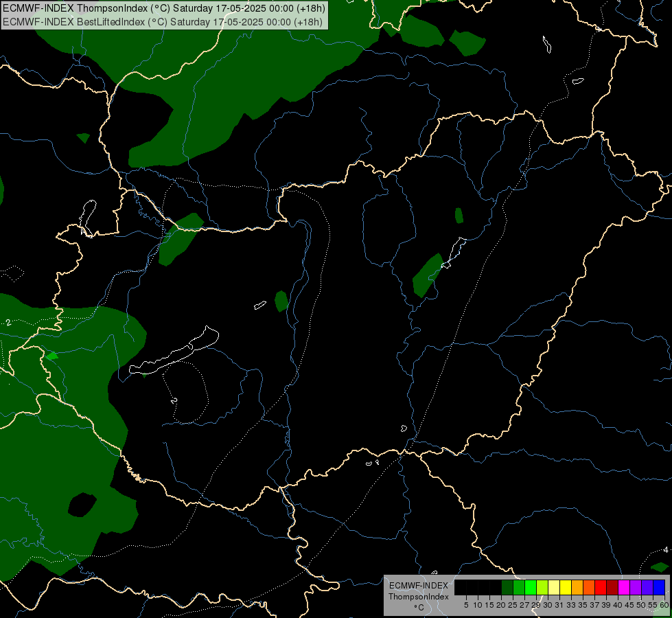Click the purple 45–50 legend swatch
Image resolution: width=672 pixels, height=618 pixels.
click(x=636, y=588)
